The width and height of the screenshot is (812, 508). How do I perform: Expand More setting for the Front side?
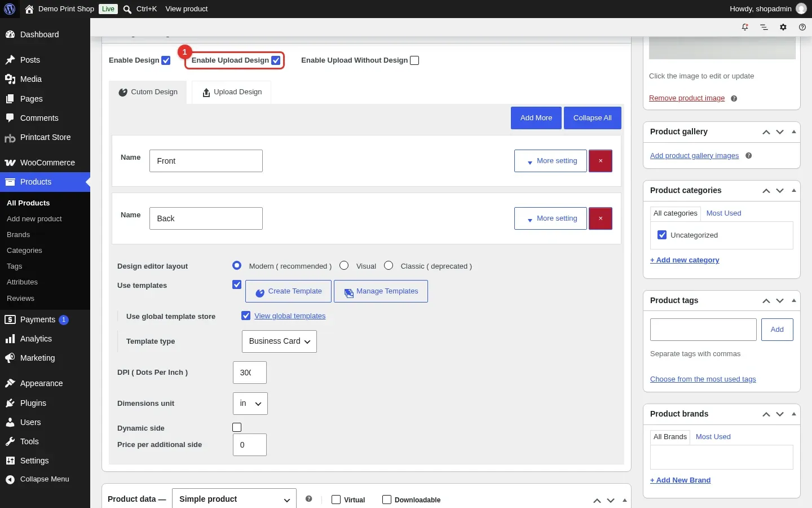pyautogui.click(x=550, y=161)
